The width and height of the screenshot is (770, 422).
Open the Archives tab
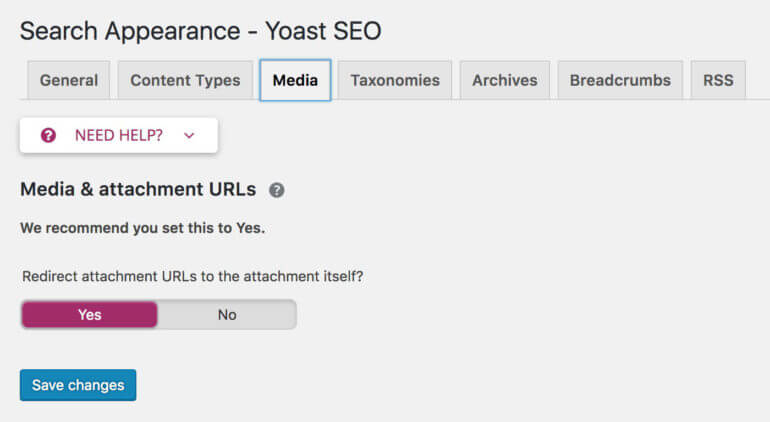tap(505, 80)
